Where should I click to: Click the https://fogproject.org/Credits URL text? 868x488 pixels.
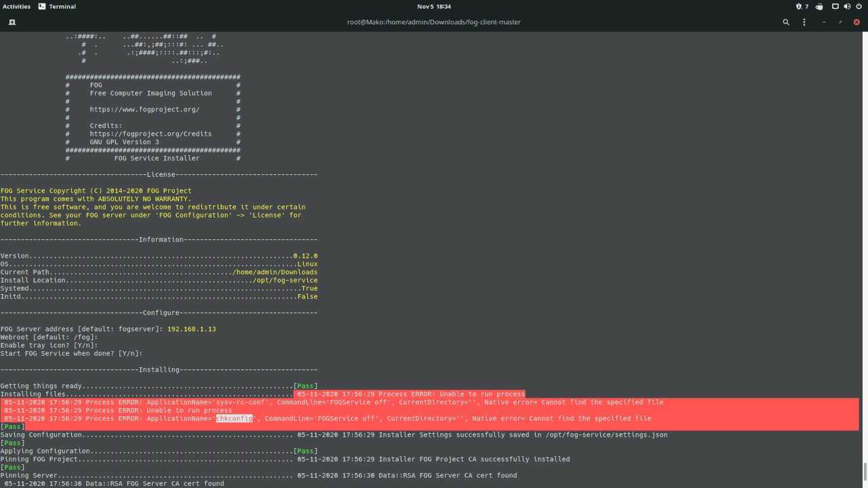(x=151, y=134)
